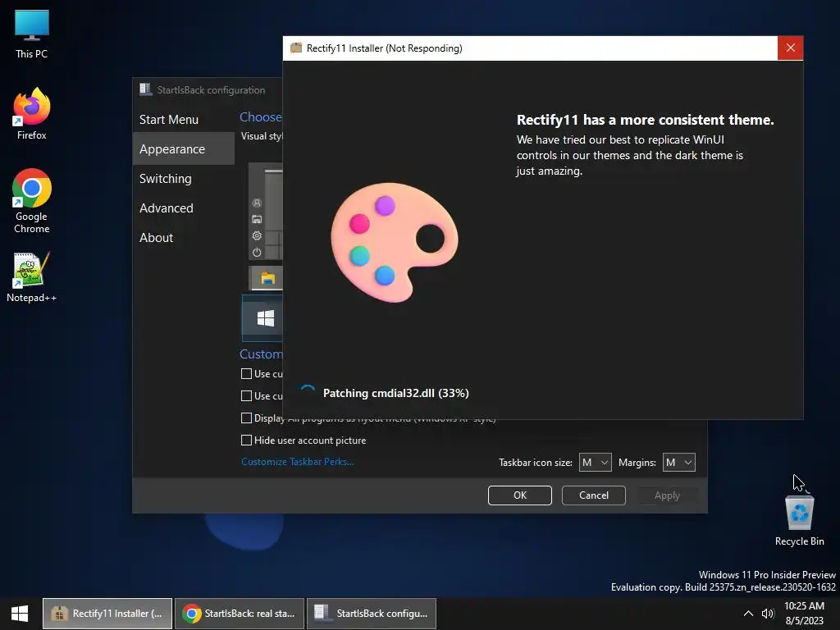Open the This PC desktop icon
Image resolution: width=840 pixels, height=630 pixels.
pos(32,34)
